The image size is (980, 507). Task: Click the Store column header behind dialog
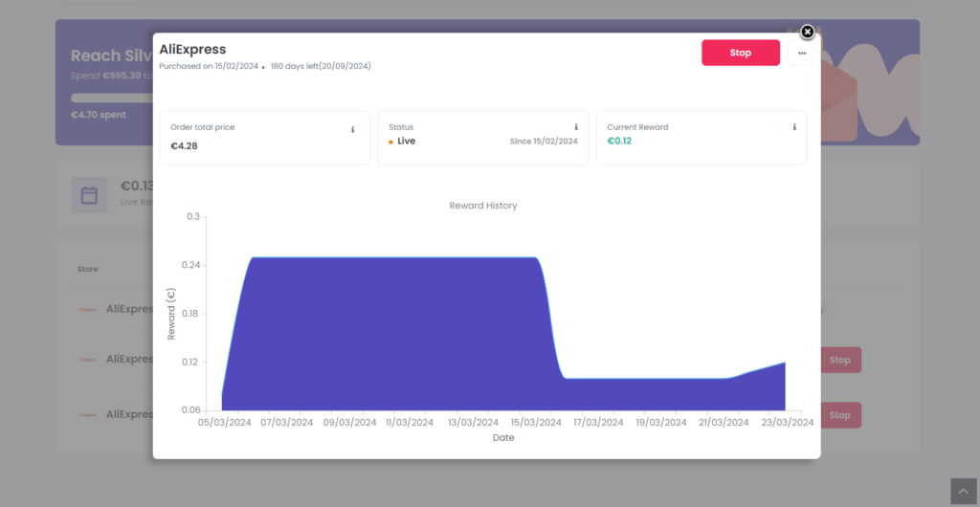coord(87,269)
